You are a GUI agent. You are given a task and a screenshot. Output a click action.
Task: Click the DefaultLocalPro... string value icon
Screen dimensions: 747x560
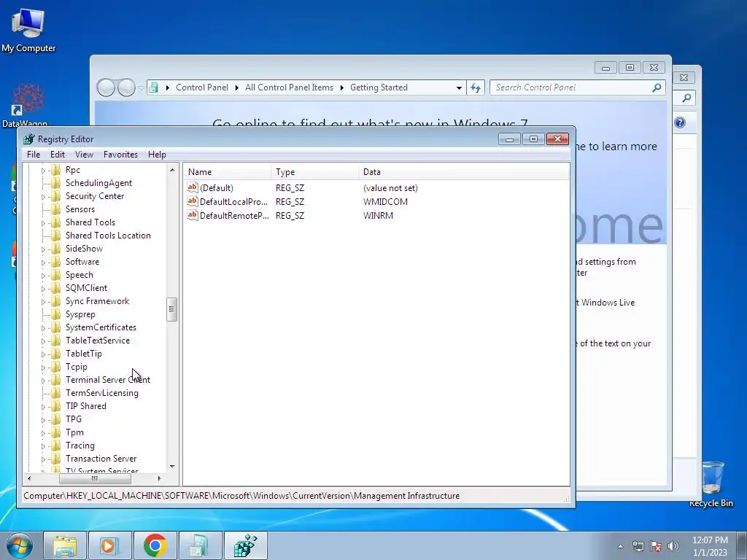(192, 201)
